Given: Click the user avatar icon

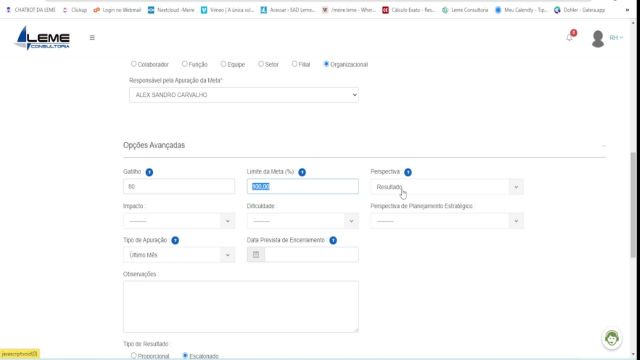Looking at the screenshot, I should coord(598,39).
